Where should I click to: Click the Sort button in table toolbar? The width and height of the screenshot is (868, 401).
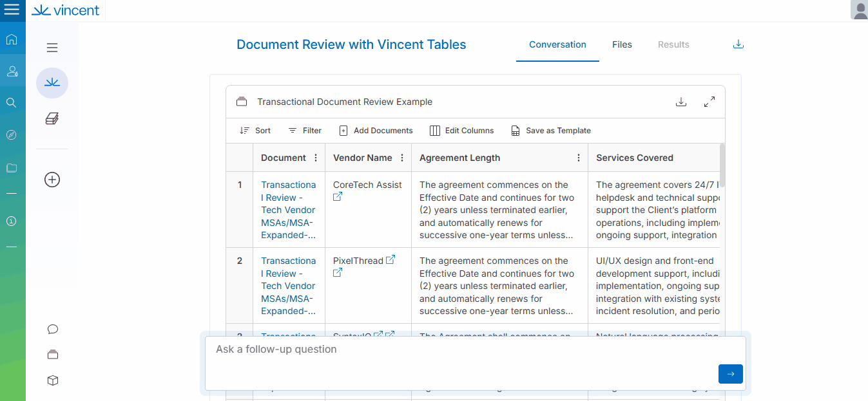[x=255, y=131]
